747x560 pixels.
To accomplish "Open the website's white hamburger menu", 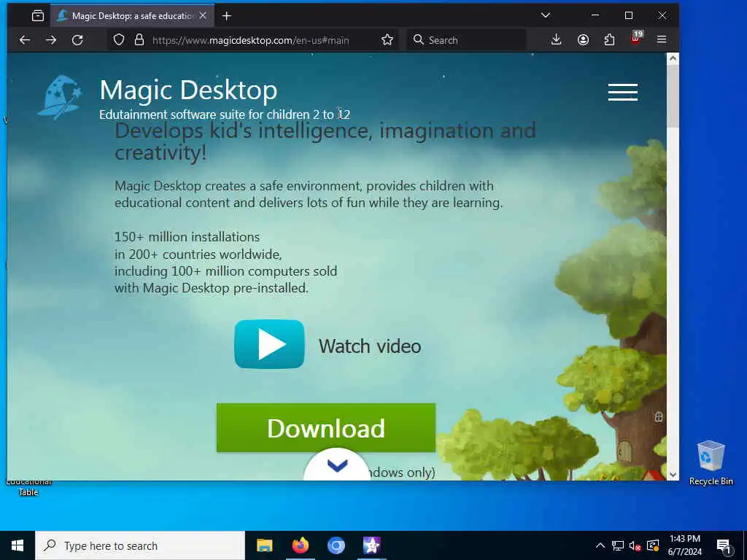I will (623, 93).
